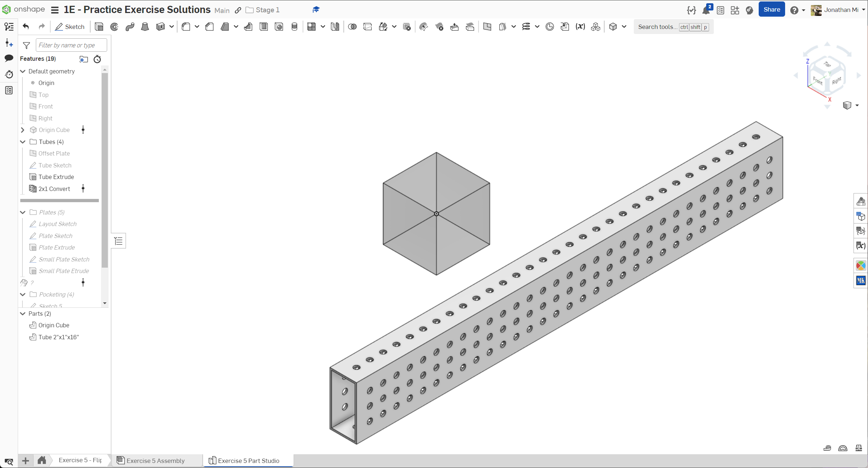Click the Filter by name input field
The width and height of the screenshot is (868, 468).
pyautogui.click(x=71, y=45)
